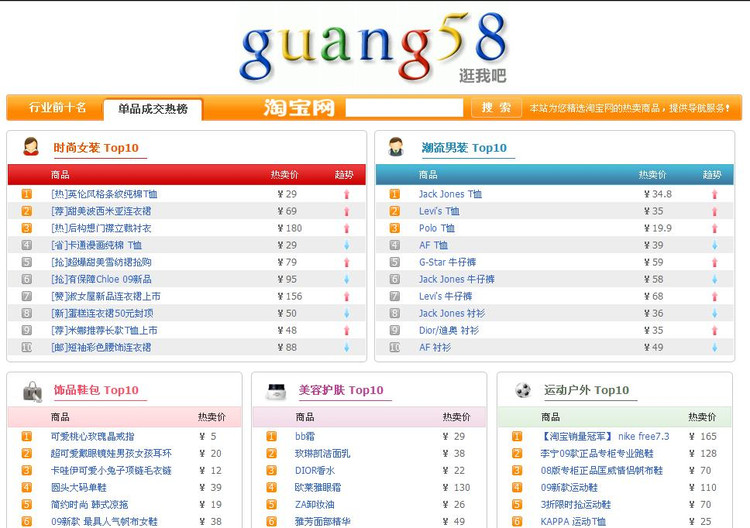Open Jack Jones T恤 product link

[451, 194]
